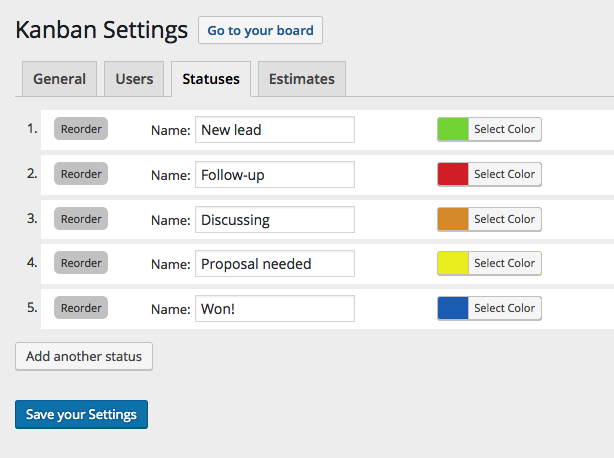Click Reorder handle for Won! status
This screenshot has height=458, width=614.
click(81, 308)
